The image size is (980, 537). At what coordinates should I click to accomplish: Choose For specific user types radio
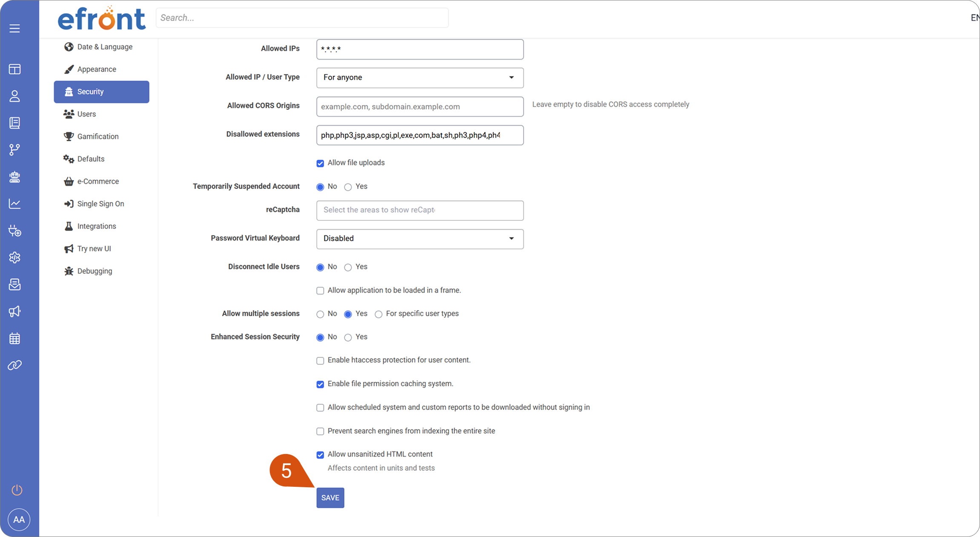tap(378, 314)
